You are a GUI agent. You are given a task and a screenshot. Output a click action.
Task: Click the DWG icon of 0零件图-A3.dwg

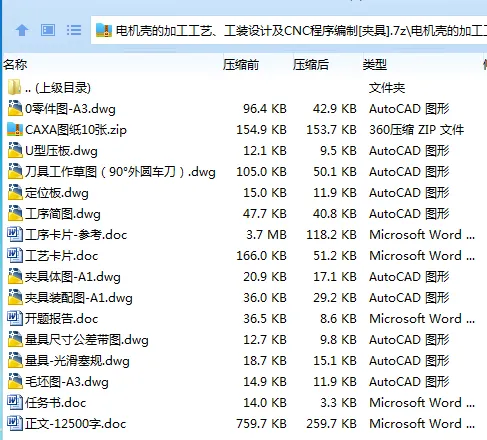click(x=15, y=108)
